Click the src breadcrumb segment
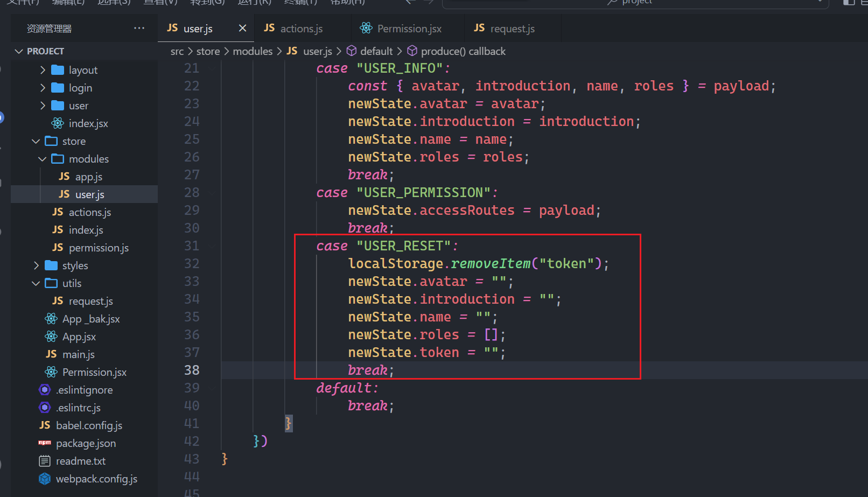 coord(177,51)
